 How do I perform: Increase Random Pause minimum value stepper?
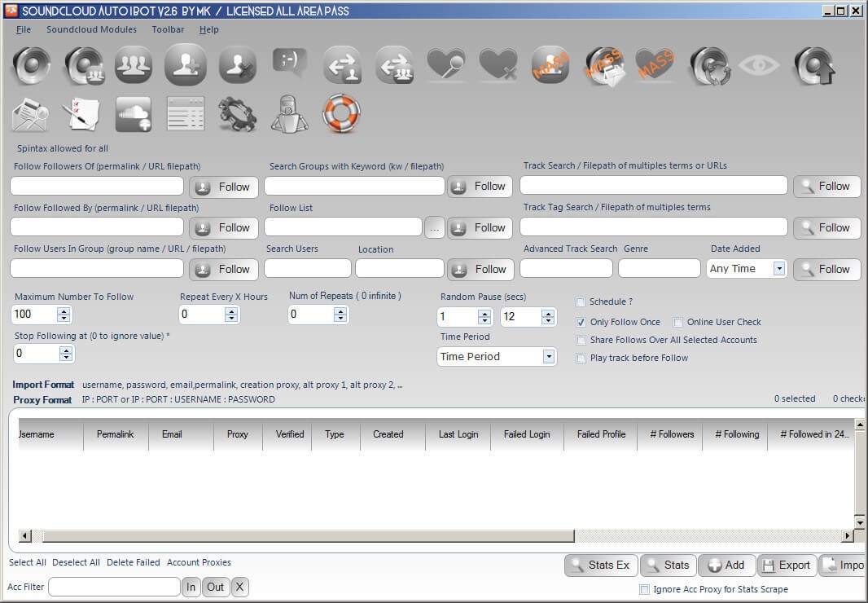tap(484, 314)
